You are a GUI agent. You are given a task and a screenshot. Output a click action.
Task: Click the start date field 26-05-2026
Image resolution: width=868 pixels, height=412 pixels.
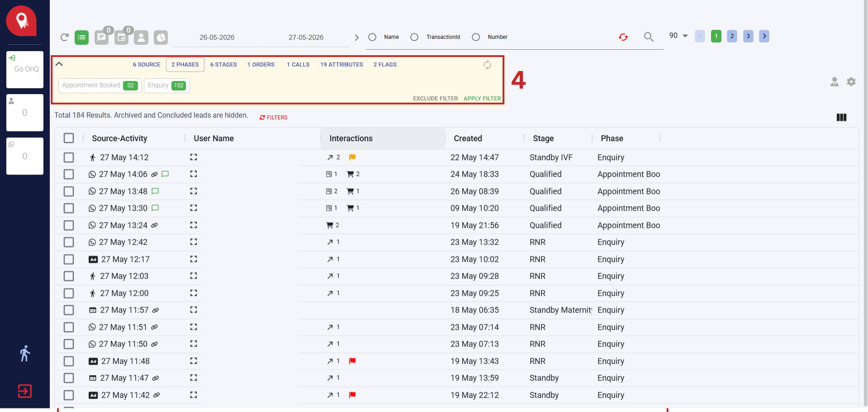coord(217,38)
